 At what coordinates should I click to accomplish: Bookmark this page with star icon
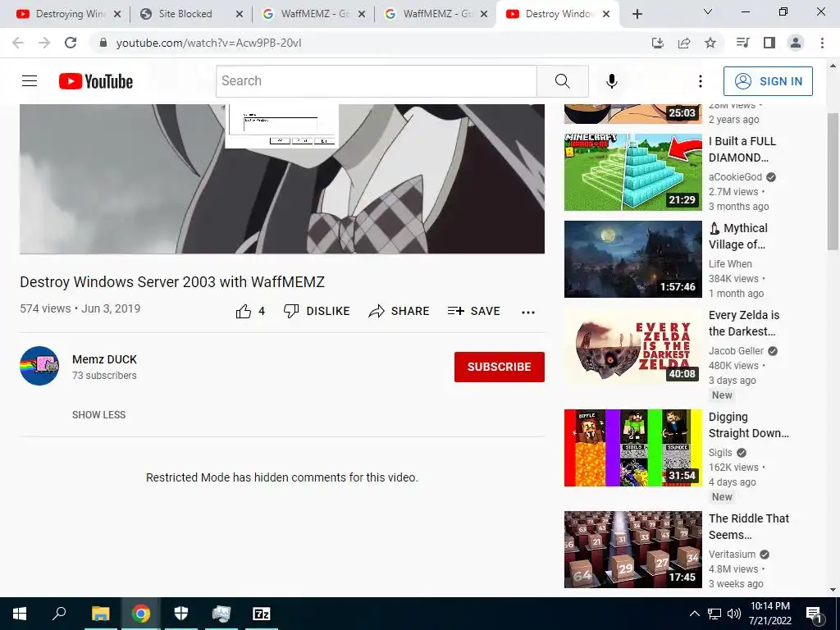(x=710, y=43)
